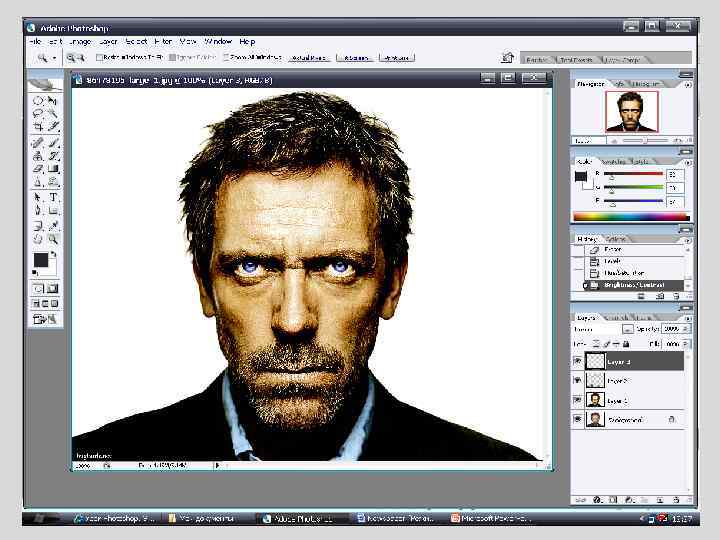720x540 pixels.
Task: Open the Opacity slider arrow in Layers
Action: click(x=686, y=329)
